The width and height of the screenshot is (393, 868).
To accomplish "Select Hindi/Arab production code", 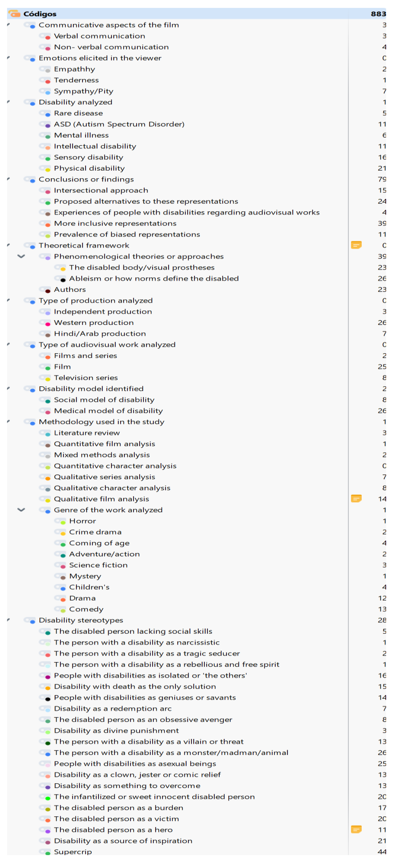I will (x=100, y=334).
